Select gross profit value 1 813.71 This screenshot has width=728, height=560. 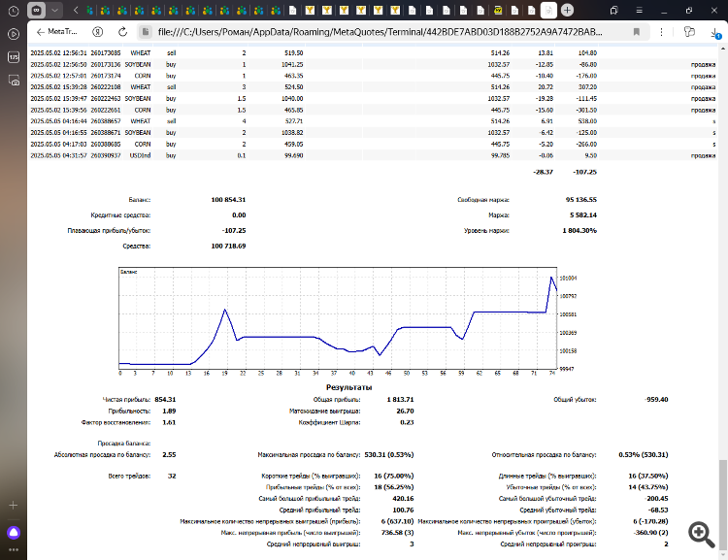400,399
